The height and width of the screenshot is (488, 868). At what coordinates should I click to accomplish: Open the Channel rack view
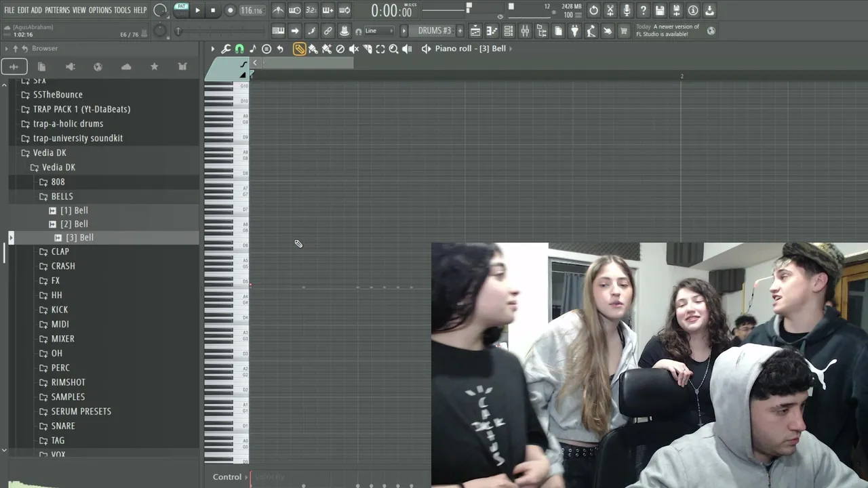tap(508, 30)
